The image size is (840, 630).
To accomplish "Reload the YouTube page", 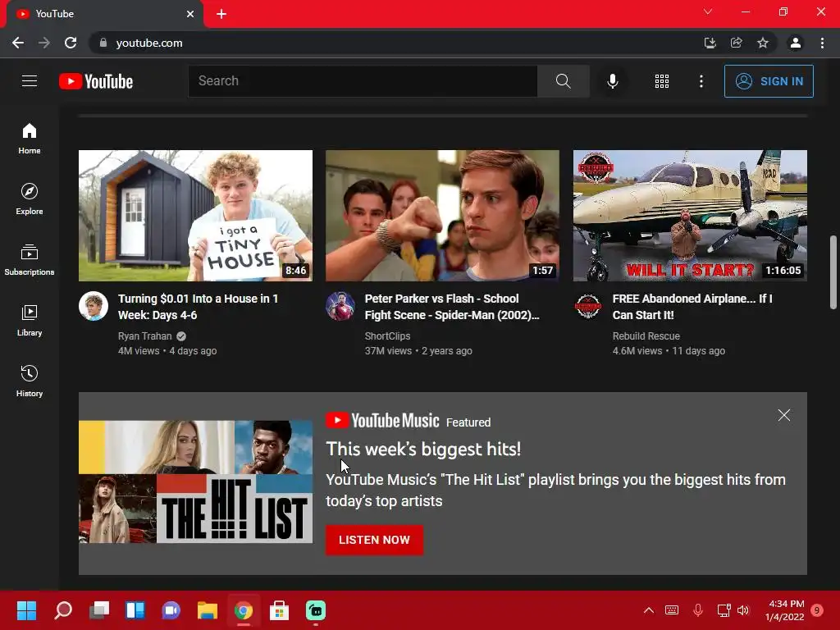I will point(71,43).
